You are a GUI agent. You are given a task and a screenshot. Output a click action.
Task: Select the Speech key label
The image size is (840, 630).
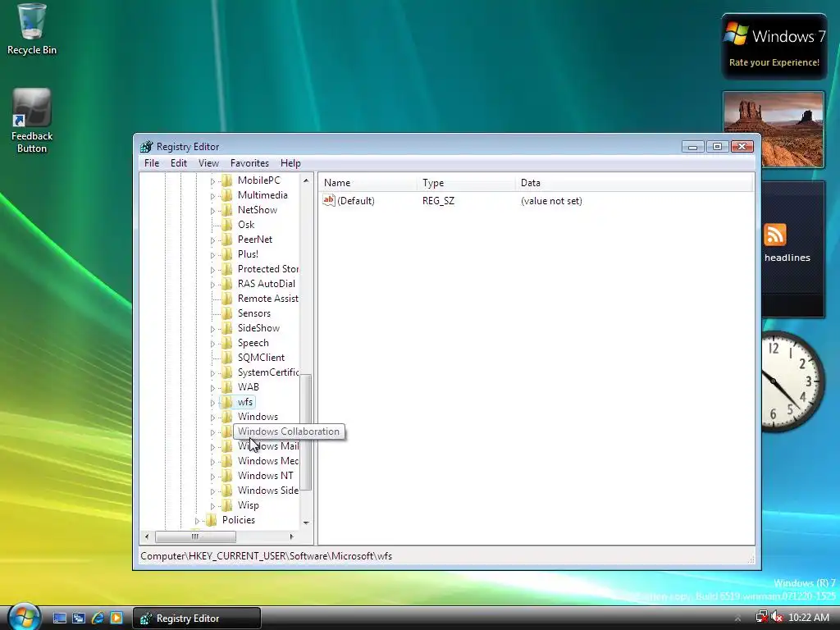point(253,342)
